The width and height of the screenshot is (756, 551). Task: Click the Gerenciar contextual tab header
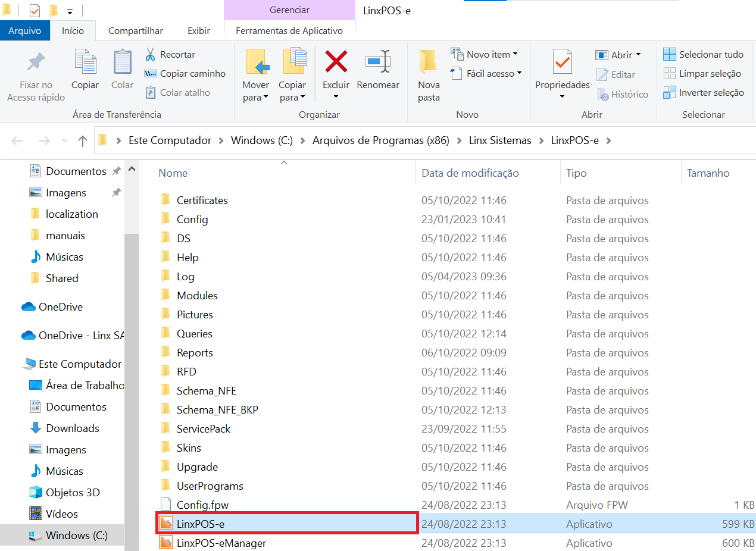(289, 10)
